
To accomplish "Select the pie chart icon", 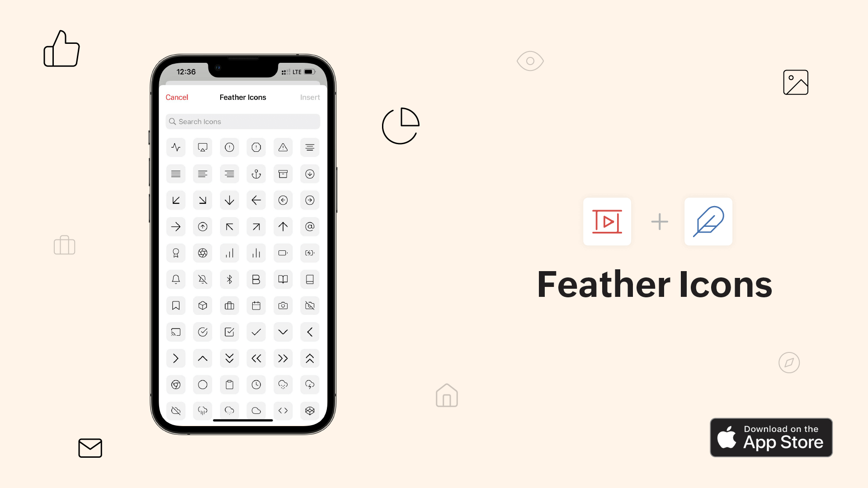I will click(401, 125).
